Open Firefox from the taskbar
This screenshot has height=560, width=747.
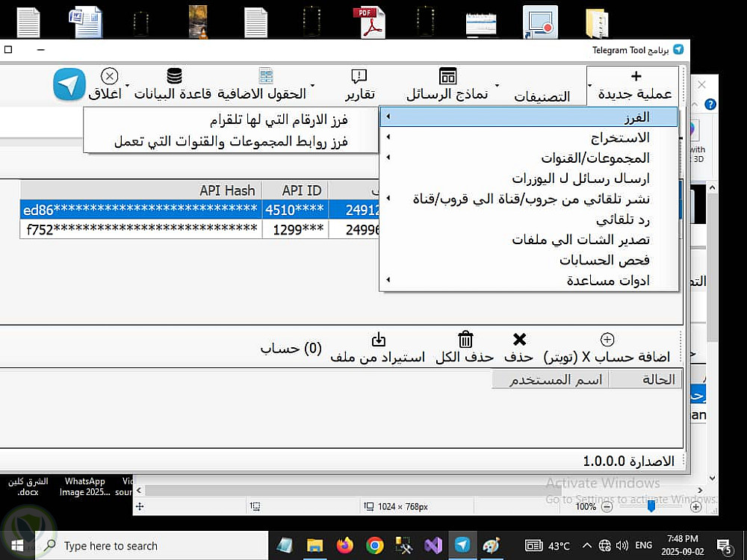pyautogui.click(x=345, y=546)
